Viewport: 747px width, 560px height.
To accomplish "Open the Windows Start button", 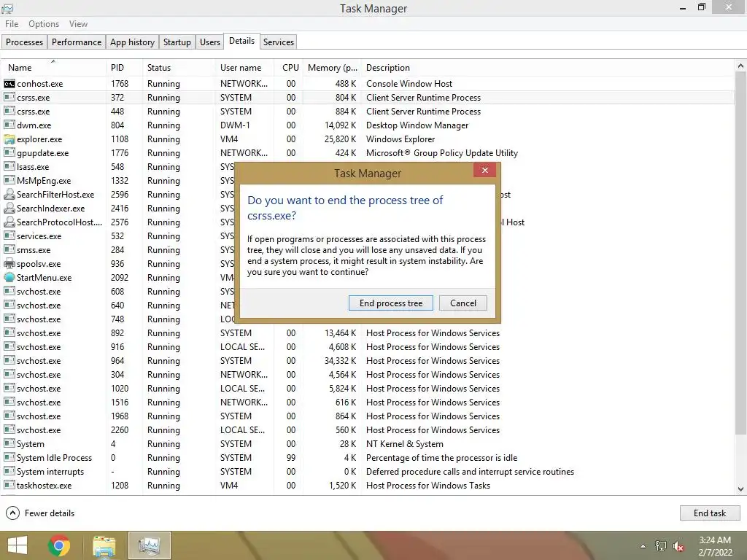I will (18, 545).
